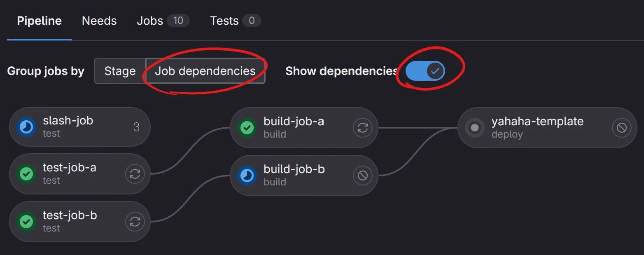
Task: Click the build-job-a passed status icon
Action: (x=247, y=128)
